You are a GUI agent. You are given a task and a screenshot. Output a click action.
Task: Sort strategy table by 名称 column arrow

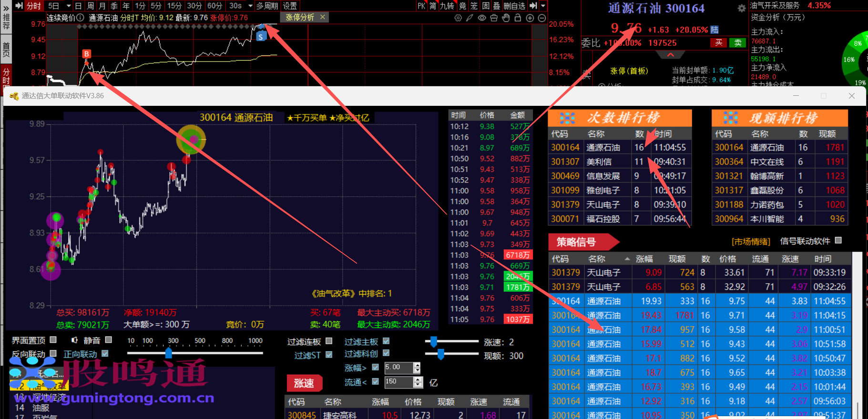627,259
